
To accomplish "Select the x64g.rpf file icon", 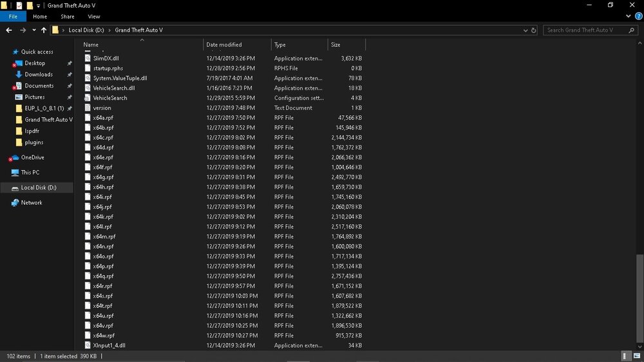I will click(x=88, y=177).
